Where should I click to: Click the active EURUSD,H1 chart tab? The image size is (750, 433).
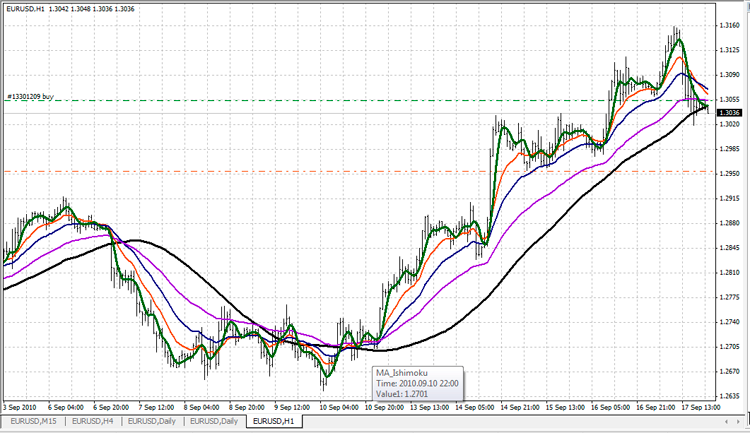(274, 422)
